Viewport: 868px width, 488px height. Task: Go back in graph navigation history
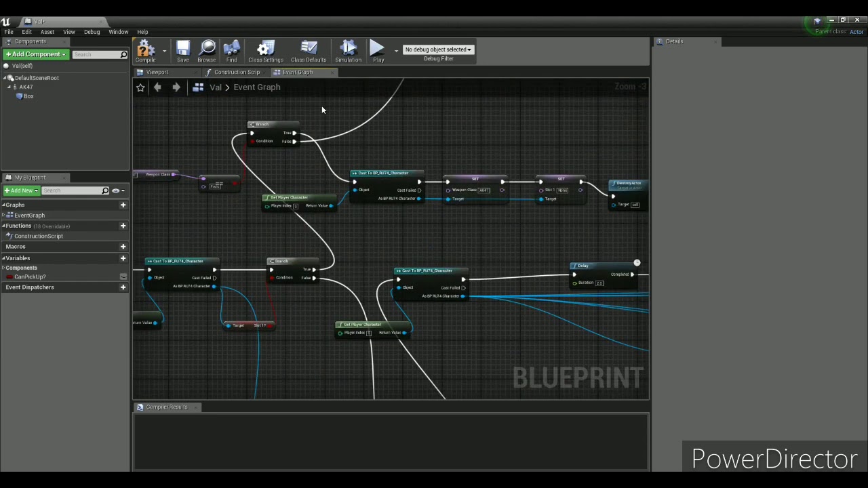pyautogui.click(x=157, y=87)
